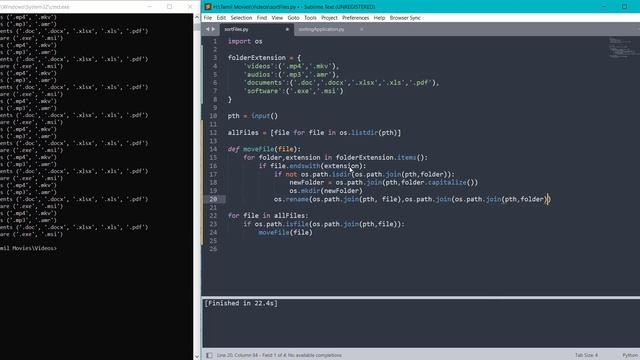Toggle the side bar icon in status bar
Image resolution: width=640 pixels, height=360 pixels.
coord(209,355)
